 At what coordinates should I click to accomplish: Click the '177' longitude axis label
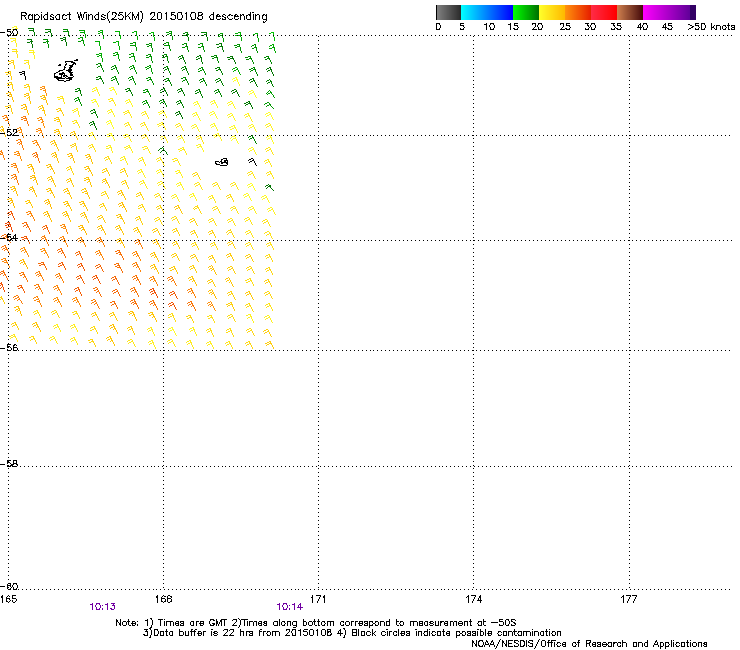629,599
